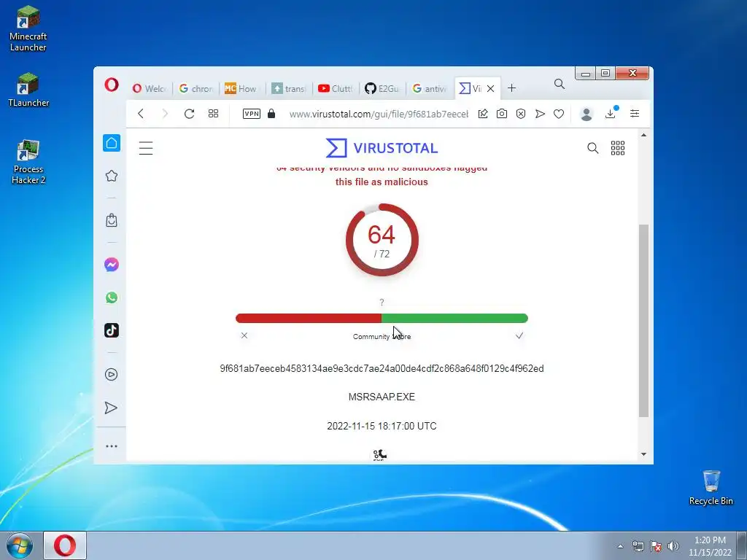747x560 pixels.
Task: Select the Recycle Bin desktop icon
Action: tap(711, 488)
